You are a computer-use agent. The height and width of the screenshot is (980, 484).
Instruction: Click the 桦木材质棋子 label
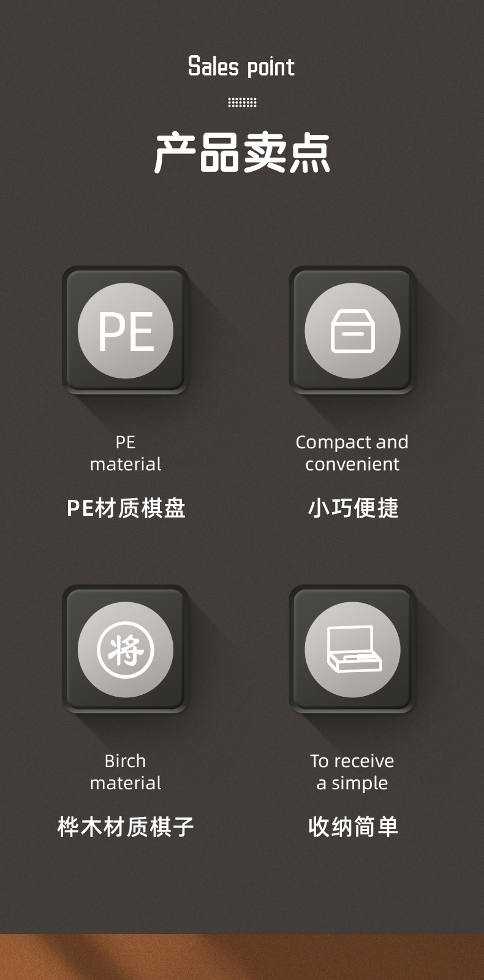click(126, 827)
